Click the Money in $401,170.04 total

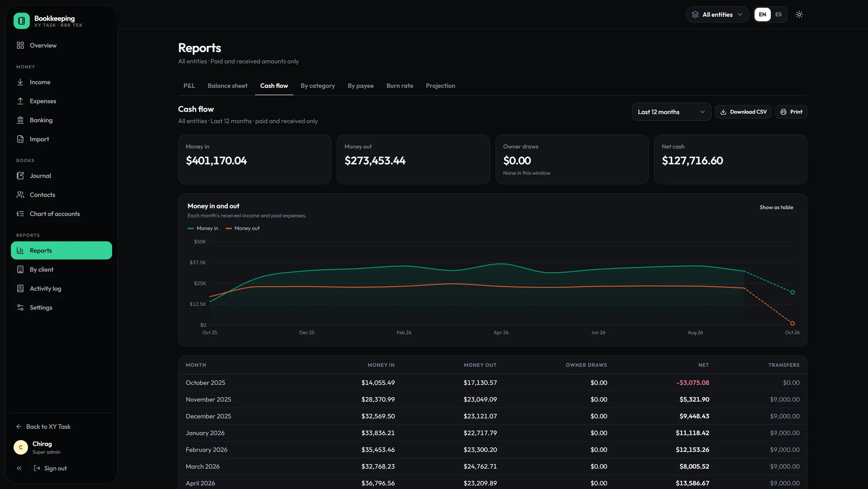(x=216, y=161)
